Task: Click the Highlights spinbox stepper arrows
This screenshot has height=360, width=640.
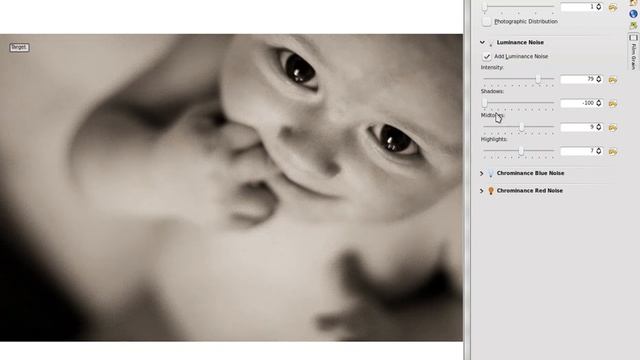Action: pos(599,151)
